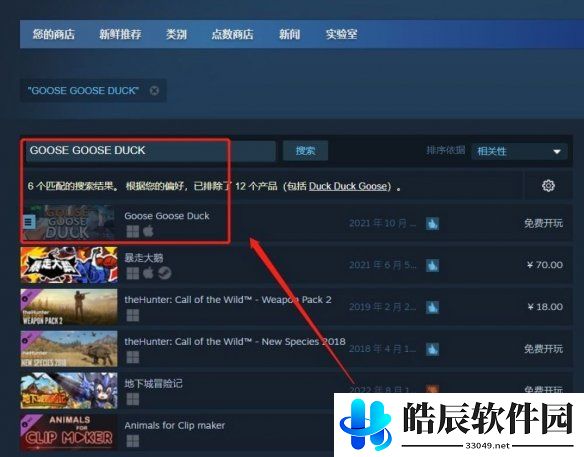
Task: Click review thumbs-up icon for Weapon Pack 2
Action: coord(432,307)
